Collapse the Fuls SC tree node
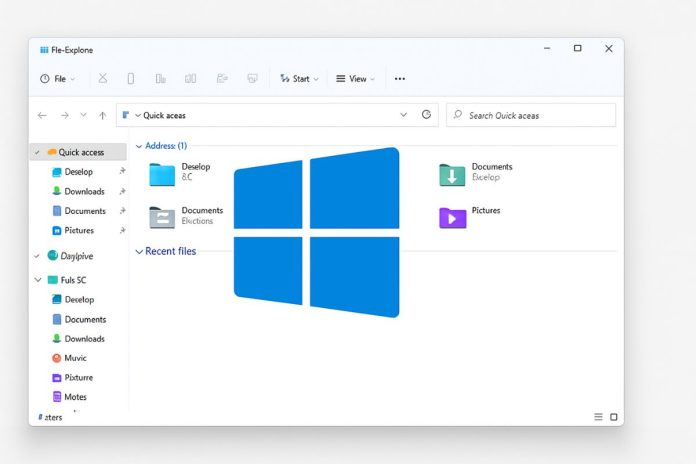This screenshot has width=696, height=464. pyautogui.click(x=38, y=280)
